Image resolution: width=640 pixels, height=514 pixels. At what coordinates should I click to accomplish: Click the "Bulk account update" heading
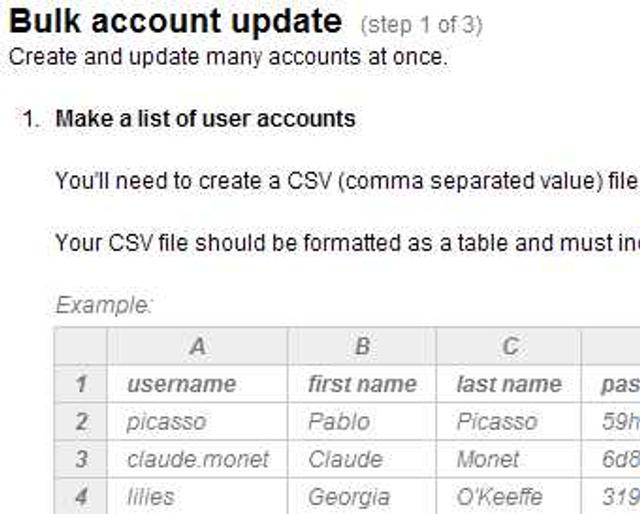(x=175, y=21)
